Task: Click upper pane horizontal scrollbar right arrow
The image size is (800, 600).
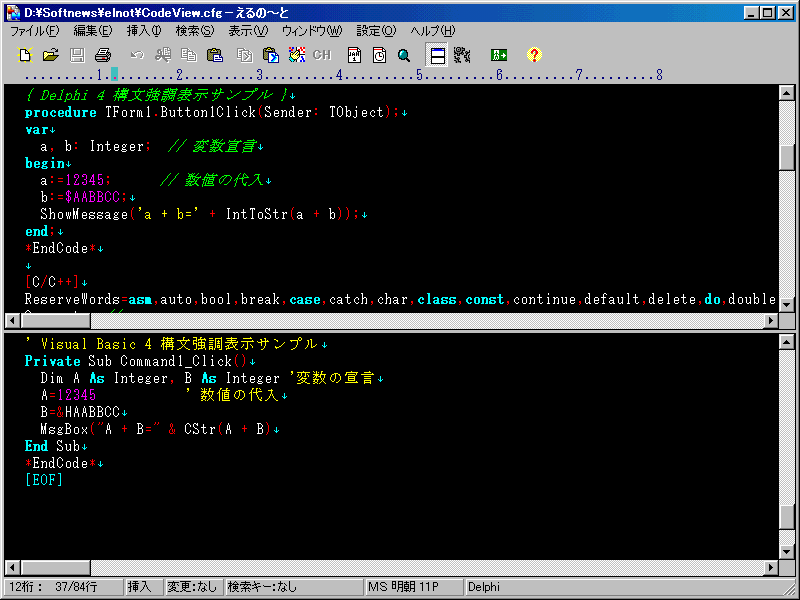Action: 770,321
